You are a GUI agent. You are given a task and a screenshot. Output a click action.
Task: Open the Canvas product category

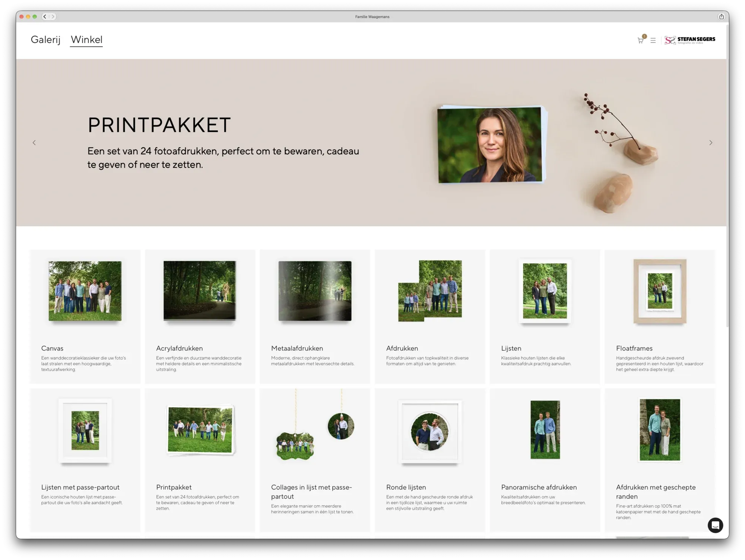coord(85,316)
